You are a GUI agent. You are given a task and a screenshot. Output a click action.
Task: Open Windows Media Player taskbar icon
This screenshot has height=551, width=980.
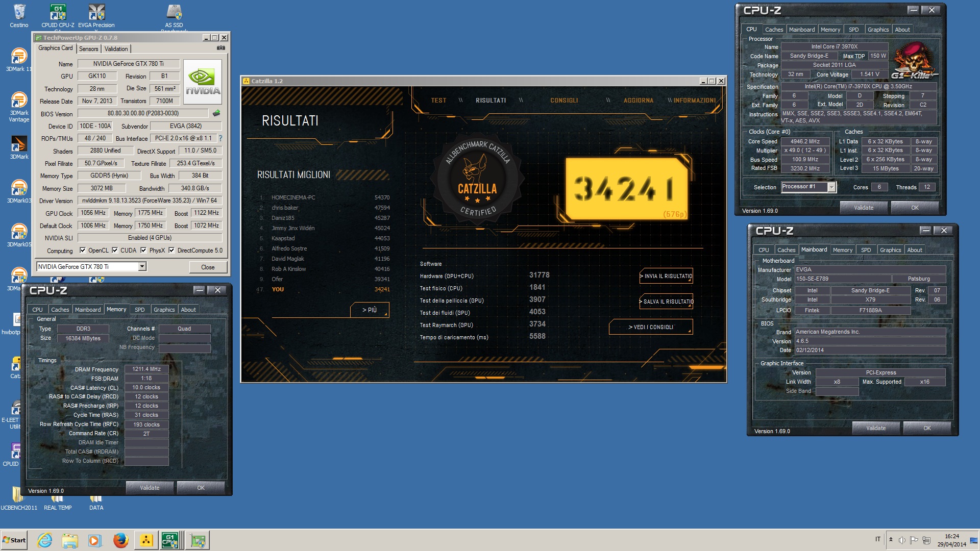(x=95, y=540)
